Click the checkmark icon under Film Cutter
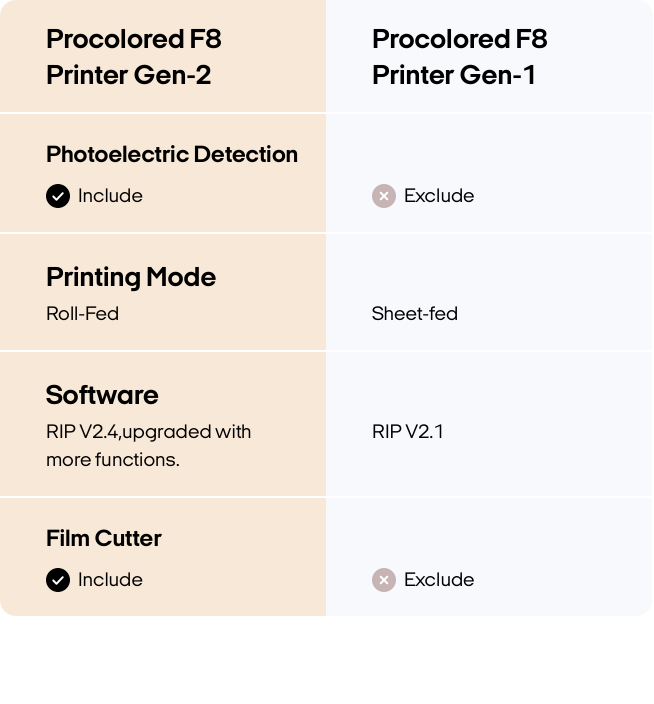Screen dimensions: 654x704 click(x=58, y=580)
